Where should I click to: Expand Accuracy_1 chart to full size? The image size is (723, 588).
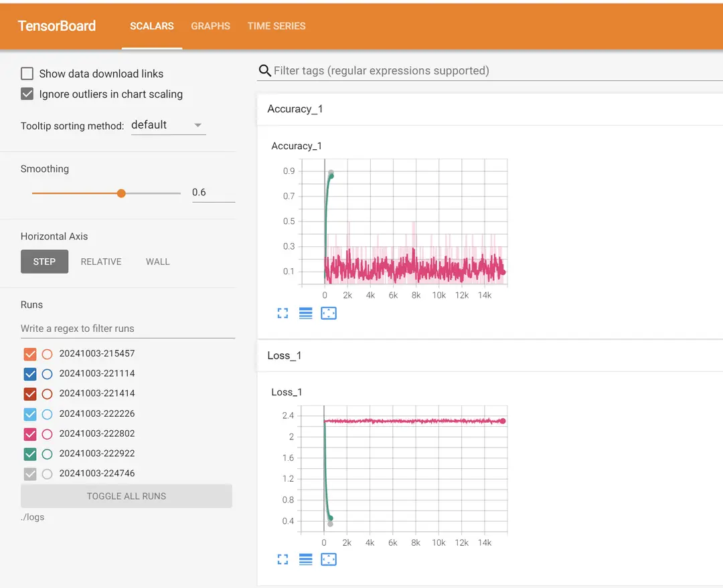tap(283, 313)
